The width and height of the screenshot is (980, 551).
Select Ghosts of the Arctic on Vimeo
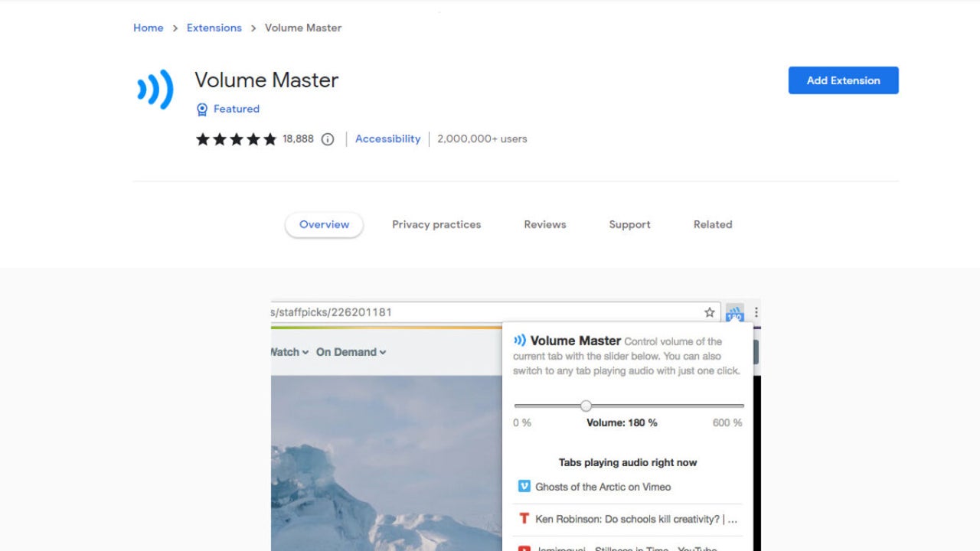603,487
